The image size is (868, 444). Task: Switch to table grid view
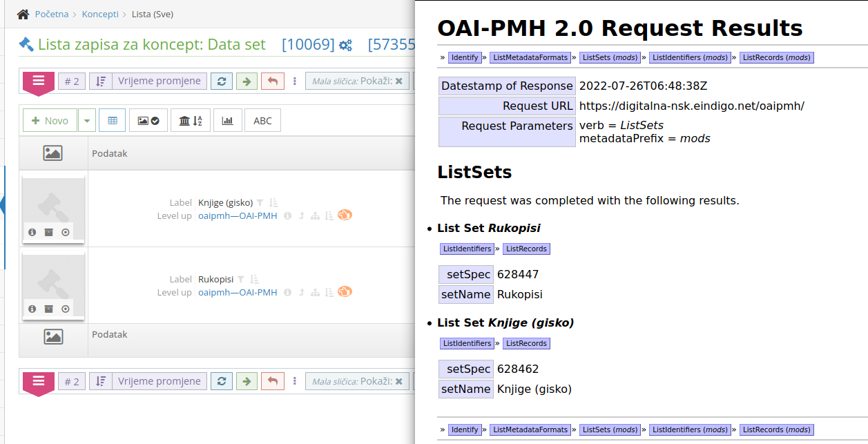(111, 119)
